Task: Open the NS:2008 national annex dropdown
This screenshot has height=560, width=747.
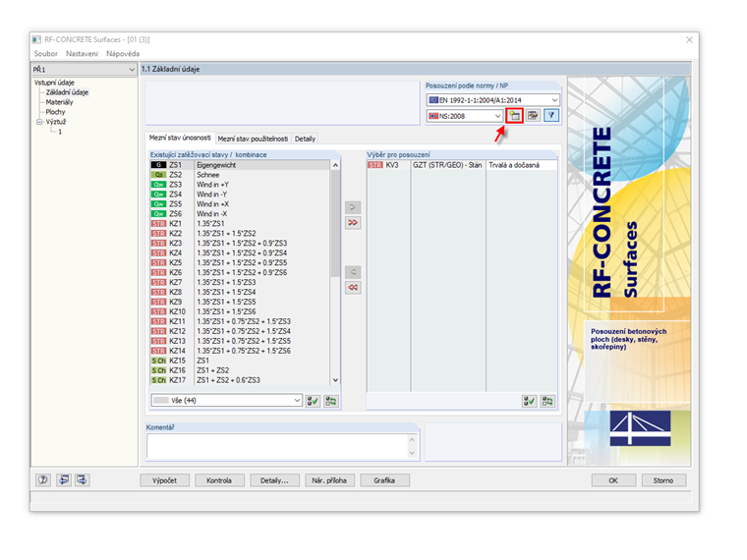Action: pyautogui.click(x=465, y=116)
